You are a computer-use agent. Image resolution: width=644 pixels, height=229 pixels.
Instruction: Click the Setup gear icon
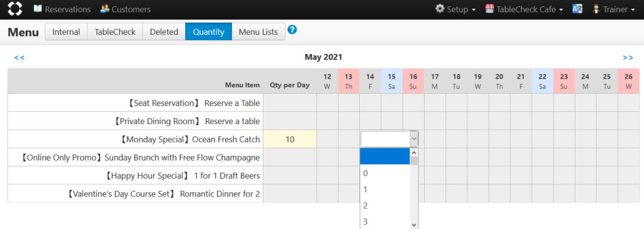tap(440, 9)
